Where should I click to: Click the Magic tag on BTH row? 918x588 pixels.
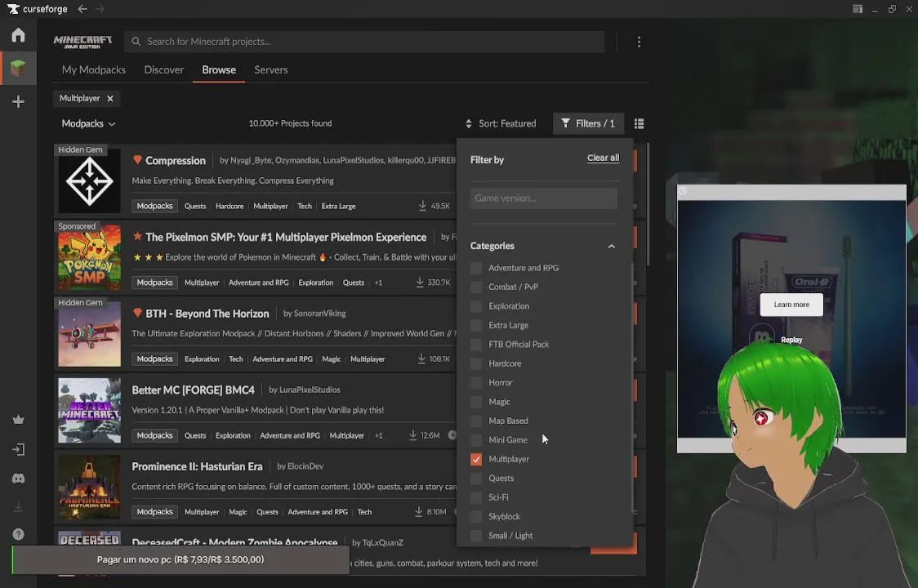pyautogui.click(x=331, y=359)
